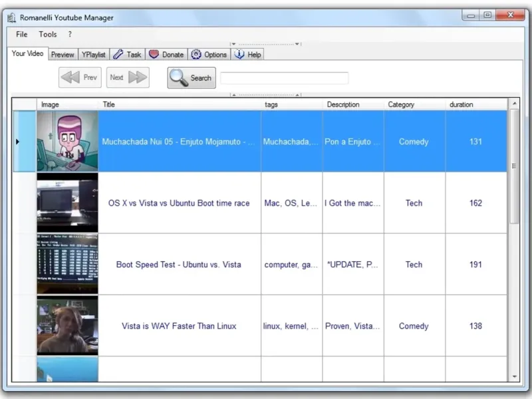
Task: Select title 'Vista is WAY Faster Than Linux'
Action: [180, 326]
